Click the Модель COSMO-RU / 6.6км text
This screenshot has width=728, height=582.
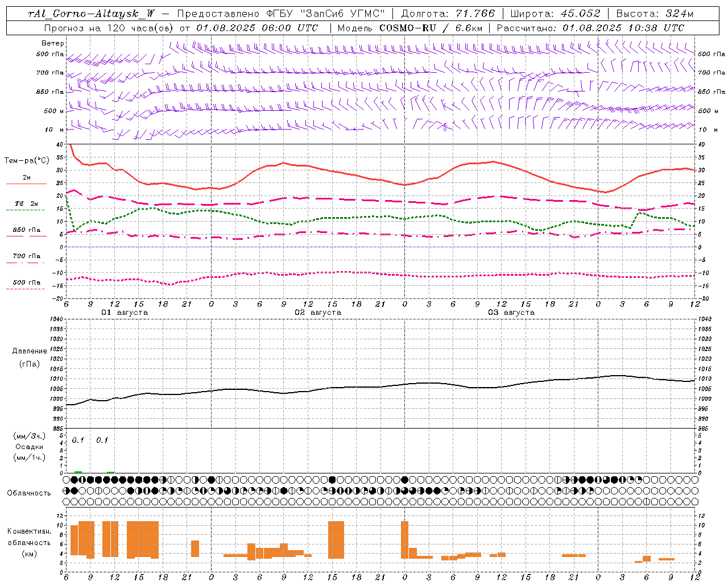[409, 28]
